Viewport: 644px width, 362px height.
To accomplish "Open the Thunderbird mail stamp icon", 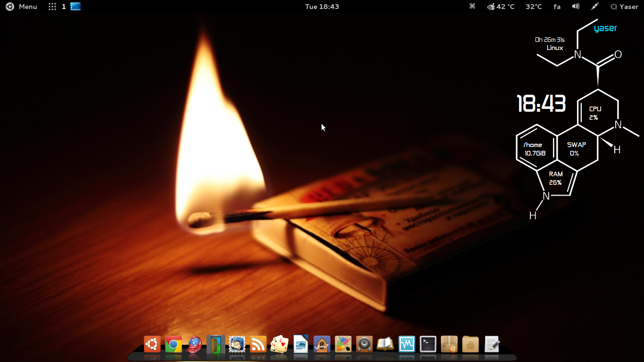I will pos(237,345).
